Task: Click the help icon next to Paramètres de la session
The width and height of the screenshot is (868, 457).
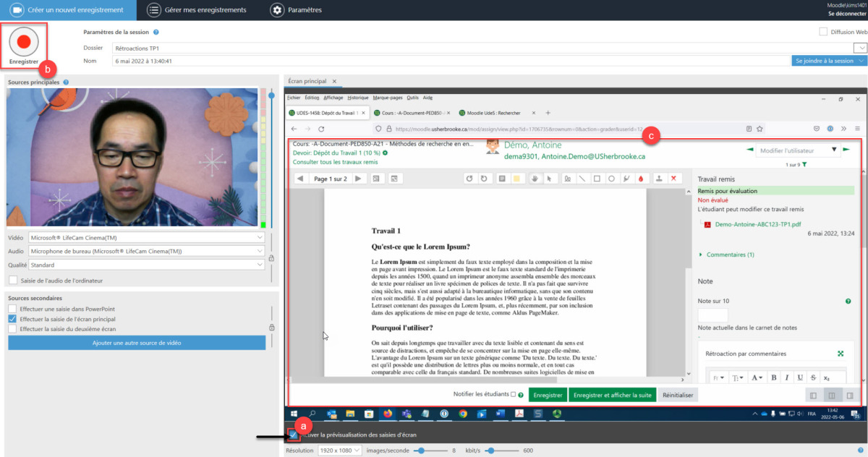Action: coord(156,33)
